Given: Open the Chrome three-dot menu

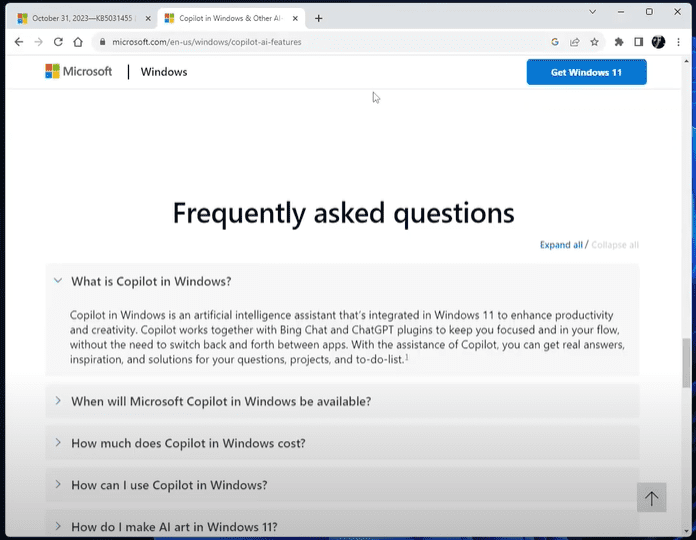Looking at the screenshot, I should click(x=679, y=42).
